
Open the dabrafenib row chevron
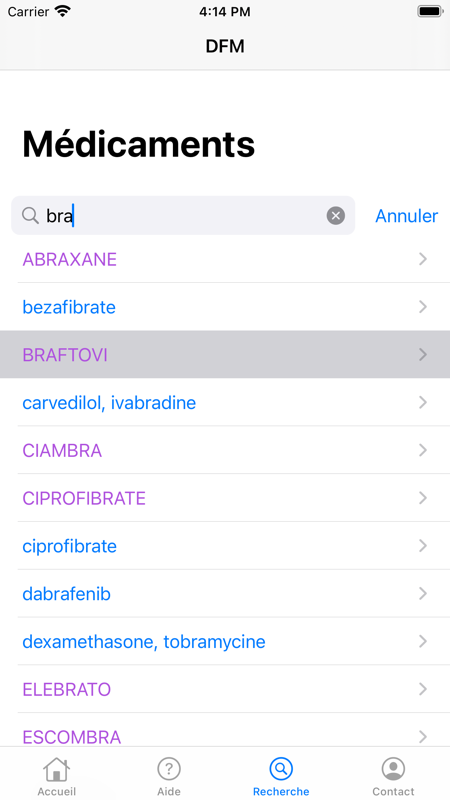point(423,593)
